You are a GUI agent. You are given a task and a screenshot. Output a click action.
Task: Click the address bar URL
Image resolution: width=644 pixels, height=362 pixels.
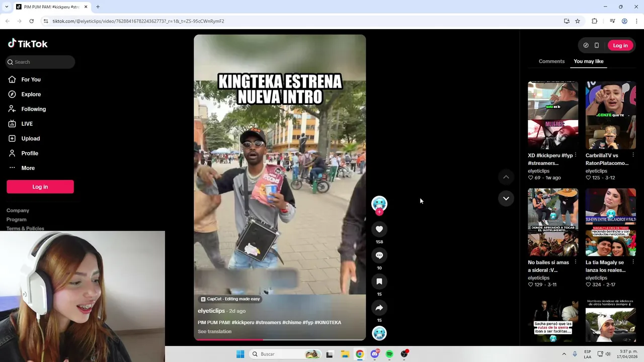point(138,21)
